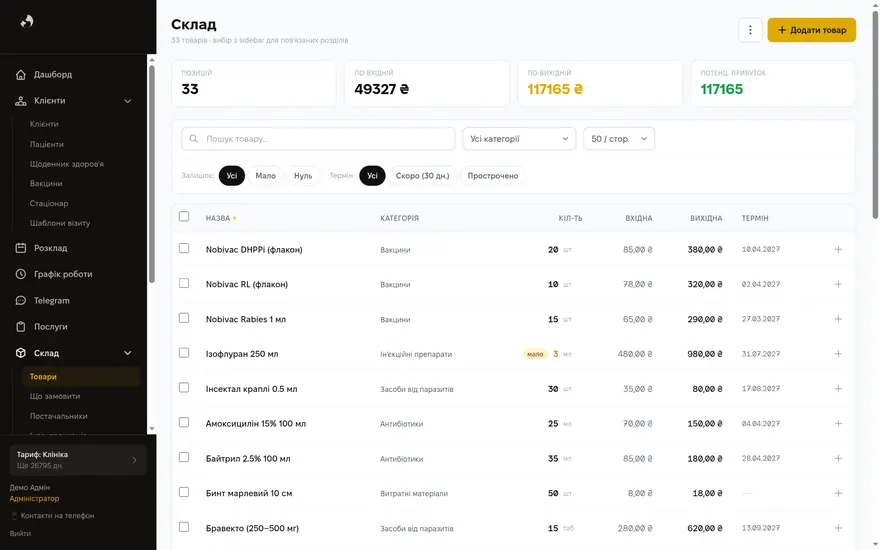
Task: Sort by the КАТЕГОРІЯ column header
Action: point(400,218)
